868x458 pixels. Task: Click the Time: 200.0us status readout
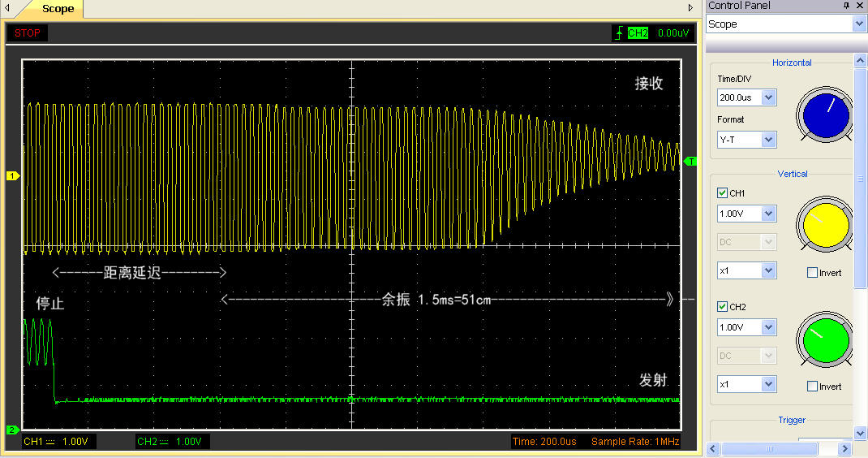pos(544,442)
